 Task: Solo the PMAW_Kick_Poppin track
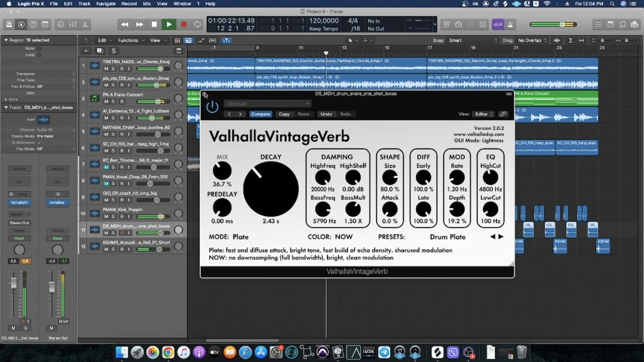click(113, 216)
